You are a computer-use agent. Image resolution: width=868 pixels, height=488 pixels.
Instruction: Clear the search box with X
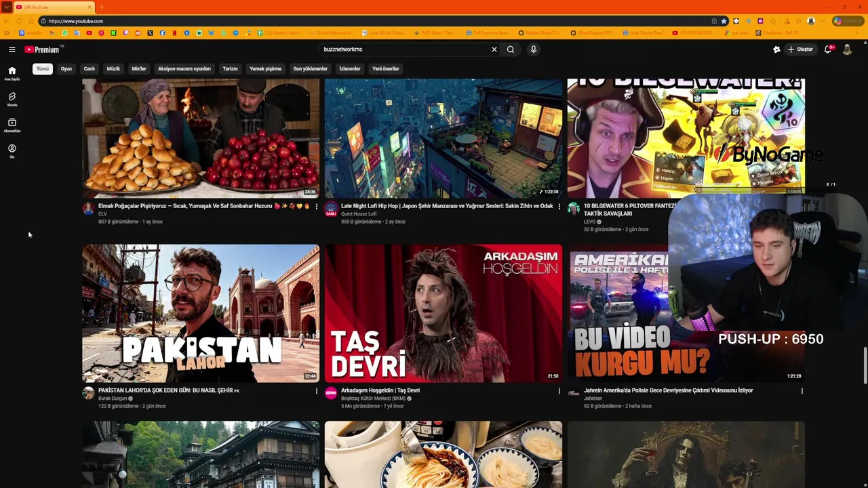click(494, 49)
